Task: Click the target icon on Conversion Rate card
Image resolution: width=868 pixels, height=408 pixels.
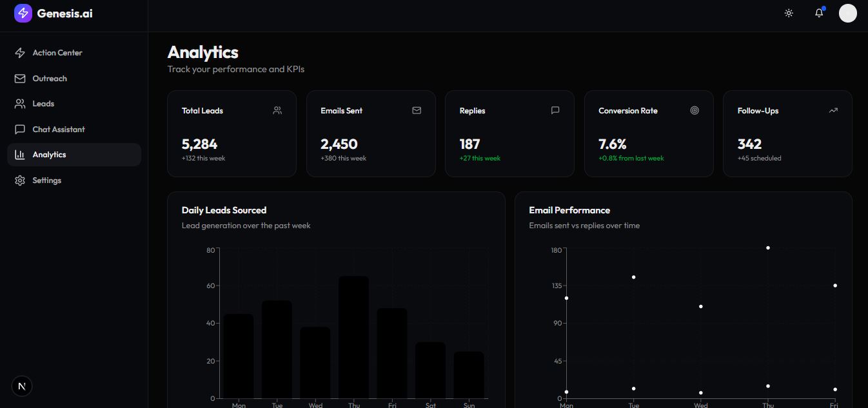Action: 695,110
